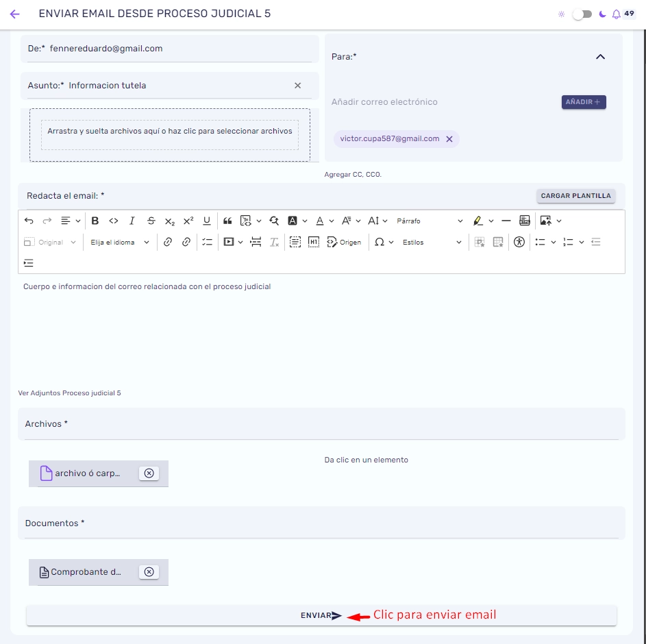The width and height of the screenshot is (646, 644).
Task: Increase indent using the indent icon
Action: [28, 263]
